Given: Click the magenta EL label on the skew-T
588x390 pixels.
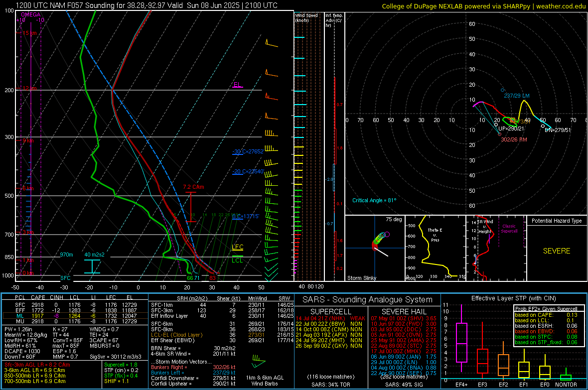Looking at the screenshot, I should pos(237,84).
